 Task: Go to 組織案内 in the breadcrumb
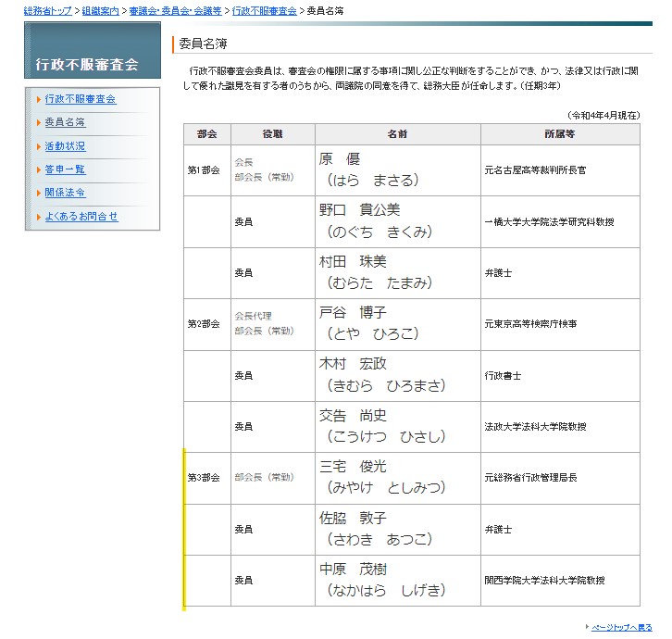(101, 10)
